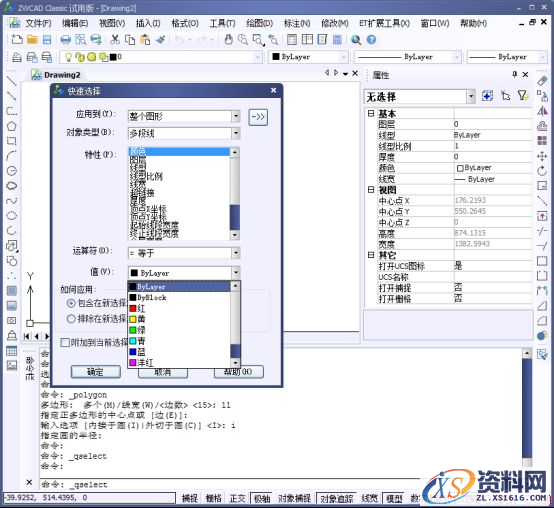The width and height of the screenshot is (554, 508).
Task: Choose yellow (黄) in the color list
Action: [x=179, y=319]
